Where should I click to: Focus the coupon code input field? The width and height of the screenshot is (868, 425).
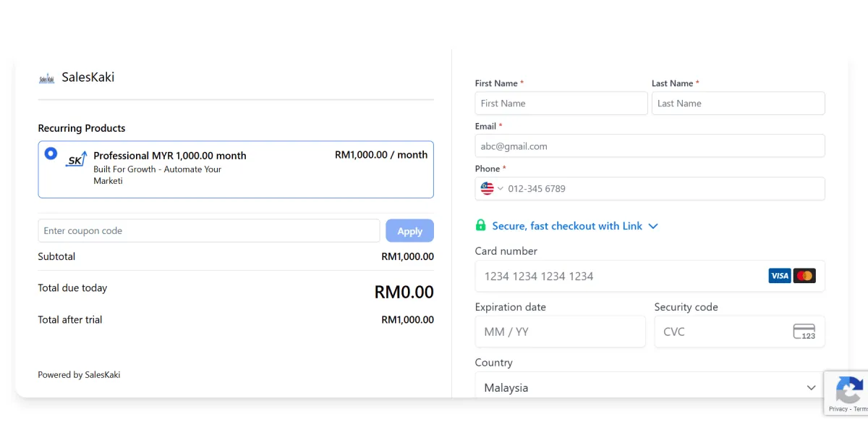click(x=208, y=231)
